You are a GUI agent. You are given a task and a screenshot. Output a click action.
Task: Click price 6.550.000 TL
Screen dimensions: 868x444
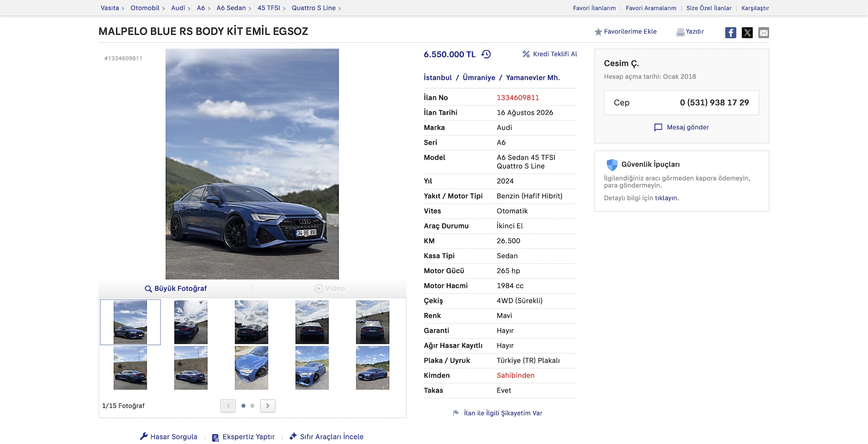tap(449, 54)
